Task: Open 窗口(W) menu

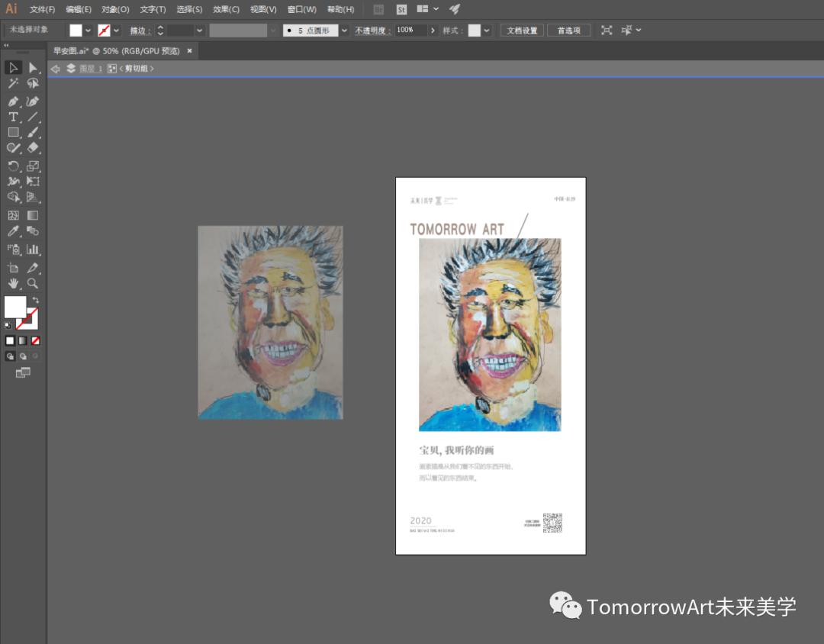Action: click(x=301, y=9)
